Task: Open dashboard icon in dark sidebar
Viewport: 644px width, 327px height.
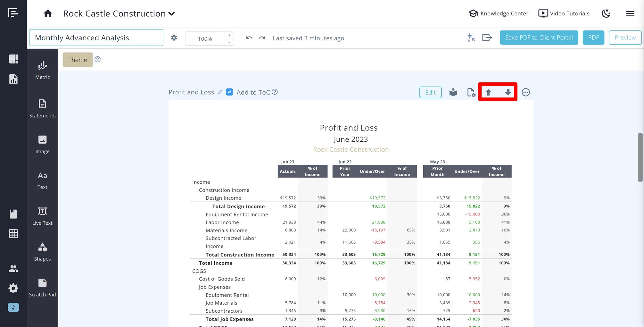Action: point(13,59)
